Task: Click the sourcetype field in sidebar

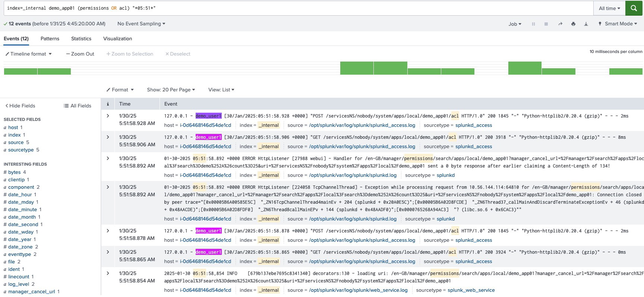Action: 21,150
